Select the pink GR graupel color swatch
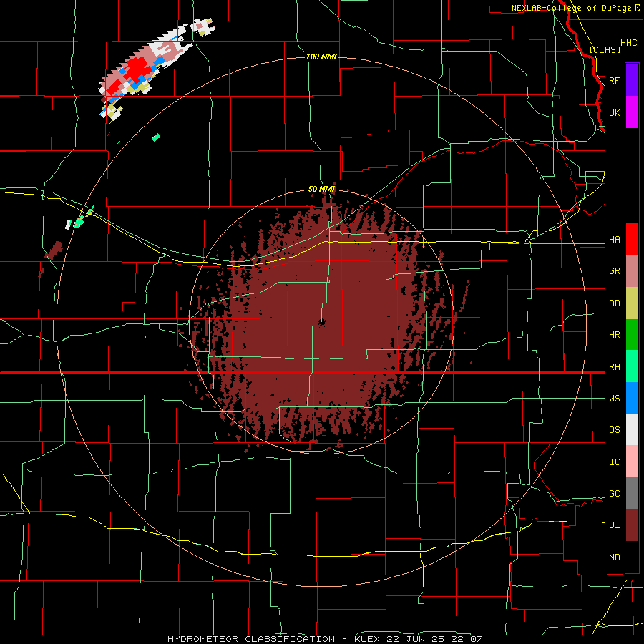The width and height of the screenshot is (644, 644). pos(632,271)
